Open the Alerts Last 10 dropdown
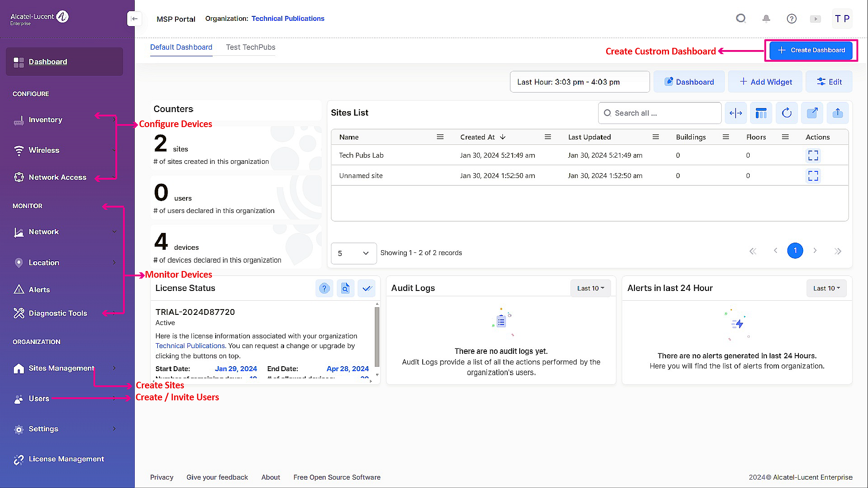868x488 pixels. tap(826, 288)
